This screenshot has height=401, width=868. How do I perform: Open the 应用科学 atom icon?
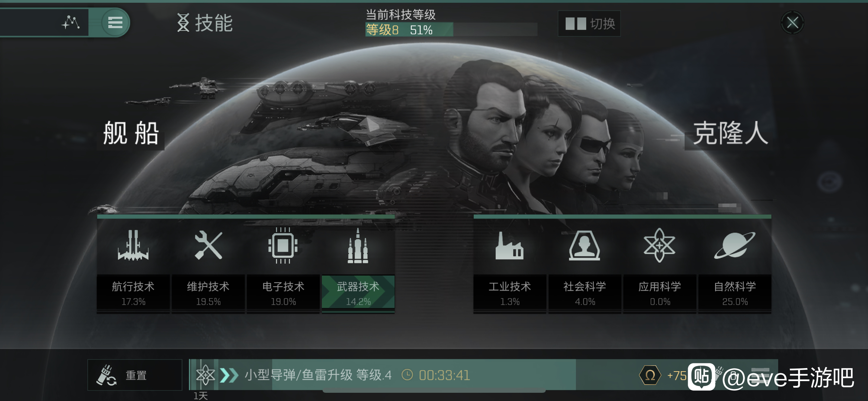point(659,245)
